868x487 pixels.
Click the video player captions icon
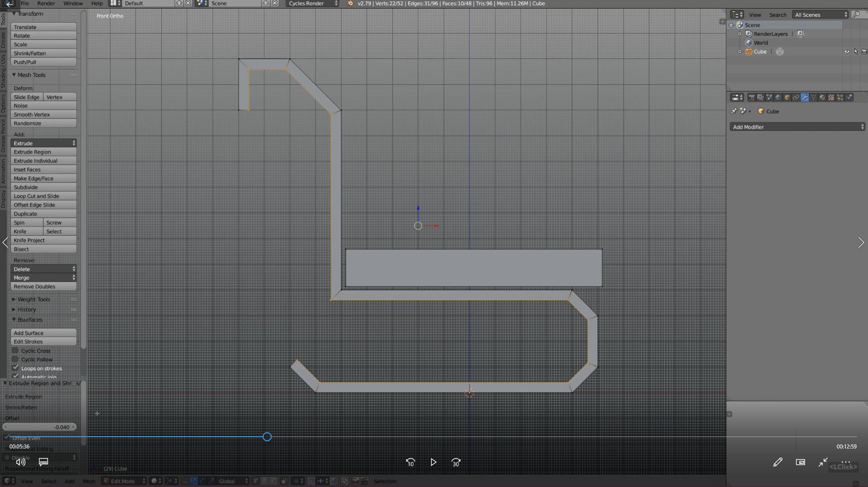point(43,462)
